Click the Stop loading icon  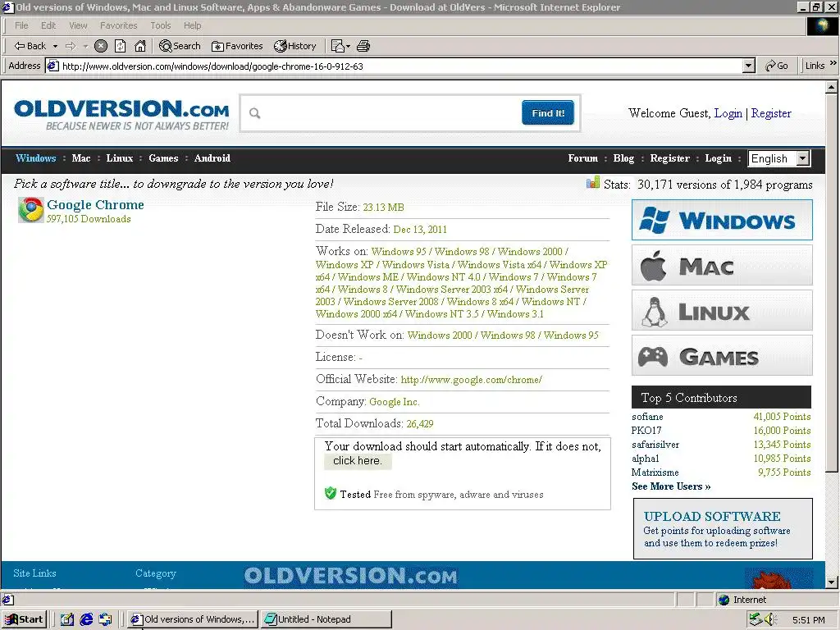[101, 46]
